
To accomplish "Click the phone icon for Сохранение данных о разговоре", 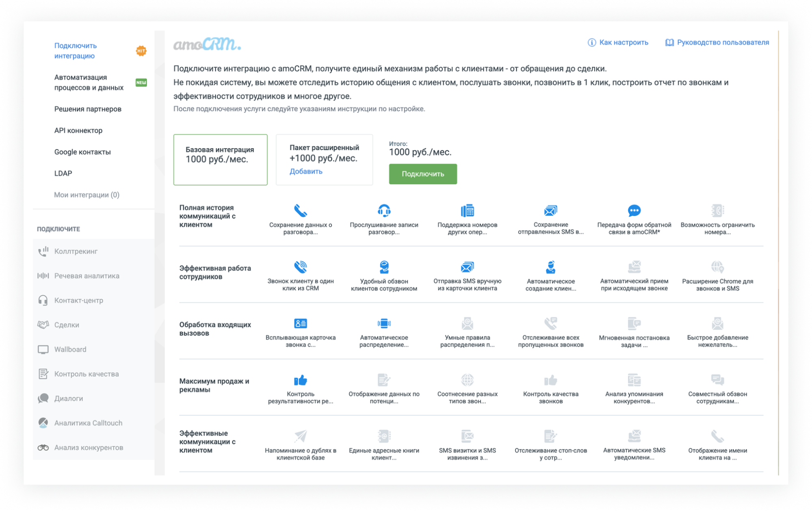I will [x=300, y=210].
